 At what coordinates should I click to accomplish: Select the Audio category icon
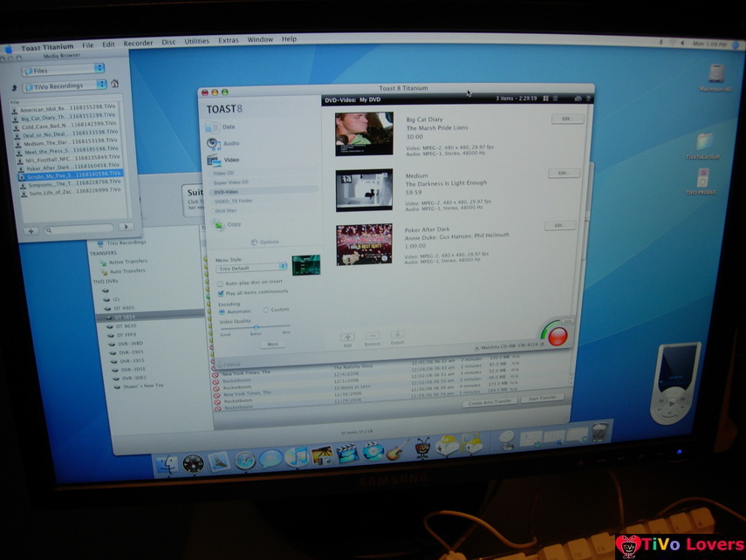[x=212, y=143]
